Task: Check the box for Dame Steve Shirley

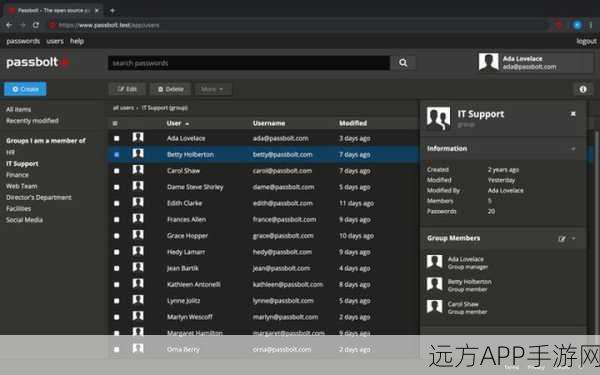Action: tap(117, 187)
